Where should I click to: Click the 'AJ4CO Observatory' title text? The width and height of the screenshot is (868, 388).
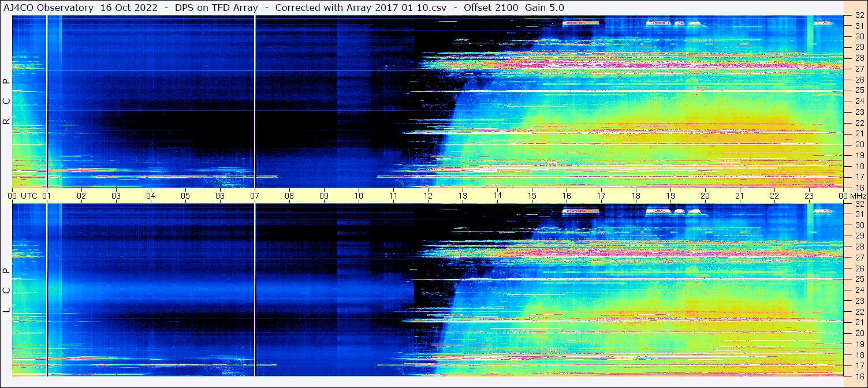pos(48,8)
